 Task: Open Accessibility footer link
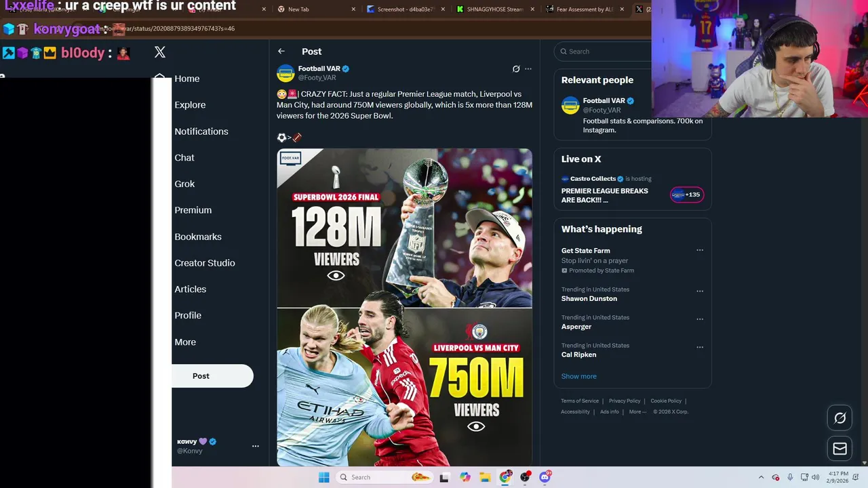[x=575, y=411]
